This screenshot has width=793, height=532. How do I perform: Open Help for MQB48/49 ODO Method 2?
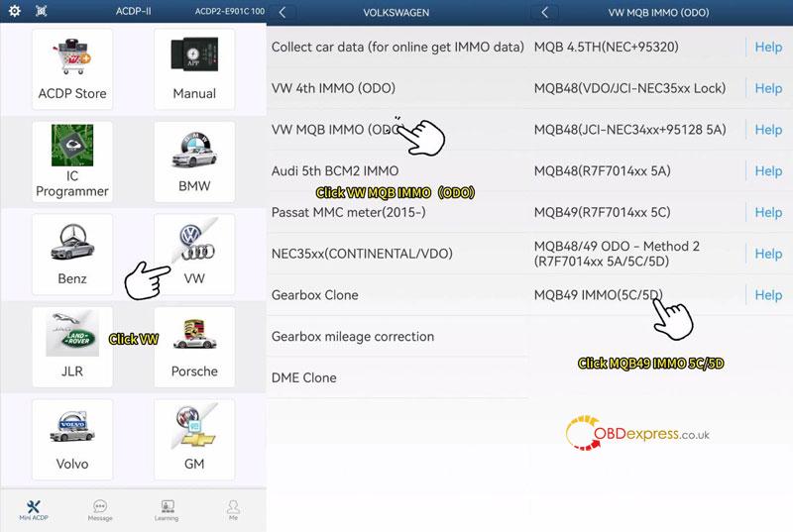tap(768, 255)
